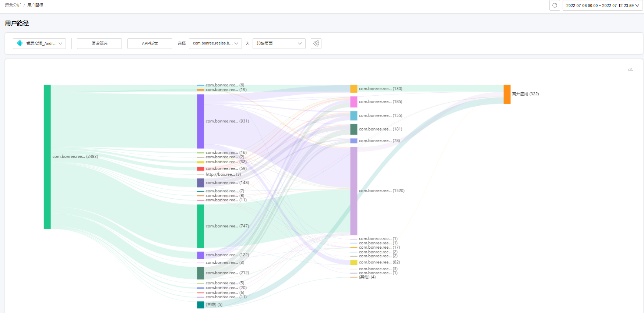
Task: Click the yellow node labeled (82)
Action: 353,263
